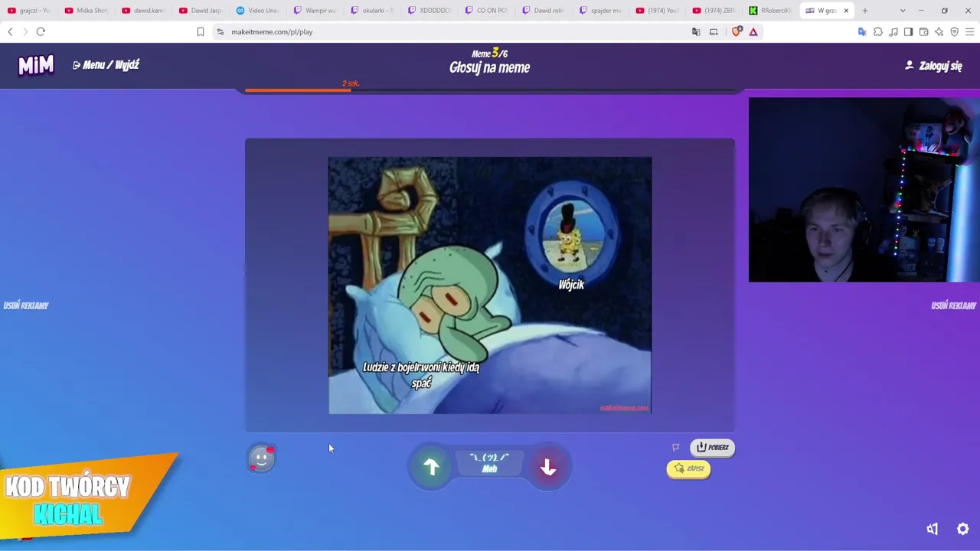Open the game settings gear
The height and width of the screenshot is (551, 980).
pos(963,529)
